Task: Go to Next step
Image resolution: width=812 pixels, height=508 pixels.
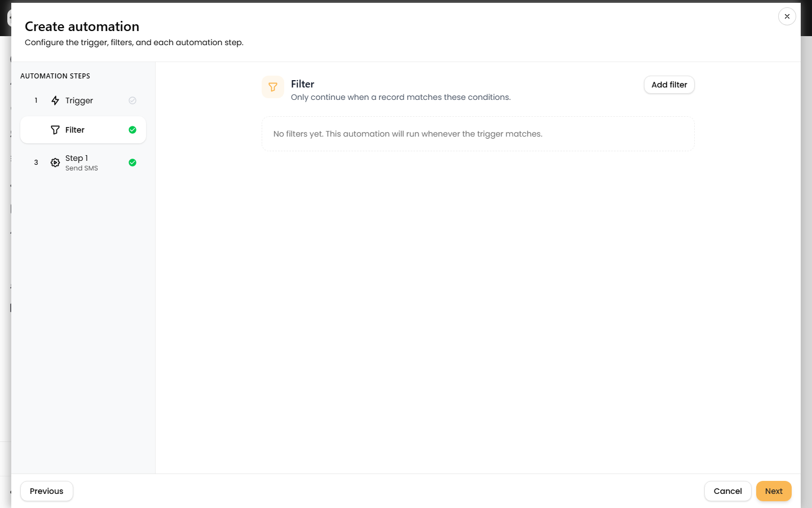Action: pos(774,491)
